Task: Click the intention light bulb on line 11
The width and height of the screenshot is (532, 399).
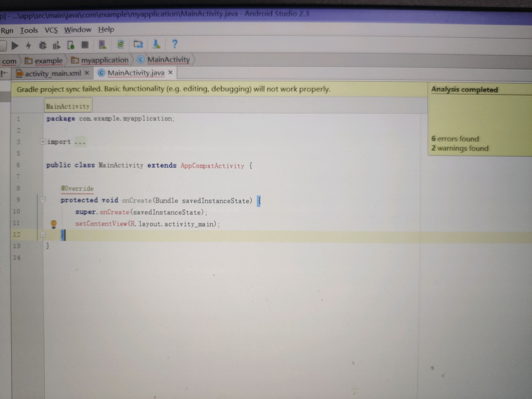Action: 54,224
